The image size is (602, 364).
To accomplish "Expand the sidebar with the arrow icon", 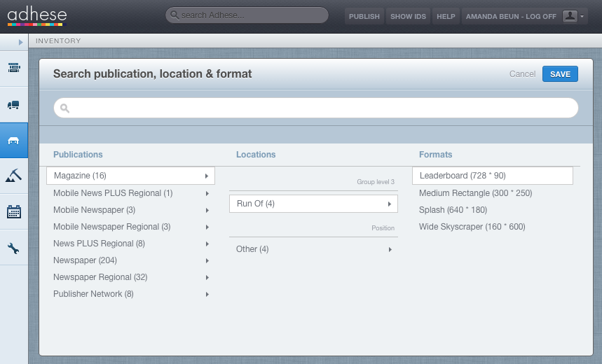I will (21, 42).
